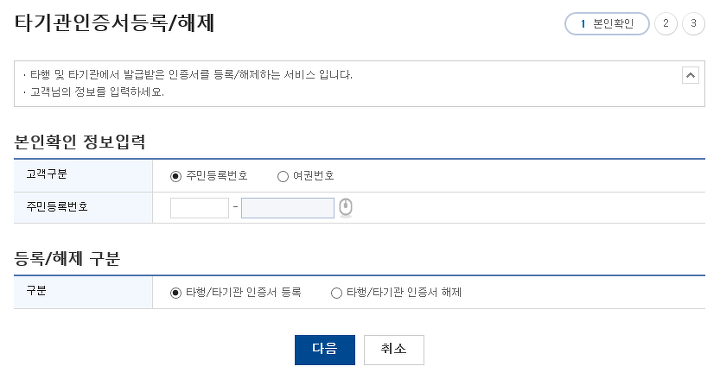
Task: Click the 취소 button
Action: click(394, 350)
